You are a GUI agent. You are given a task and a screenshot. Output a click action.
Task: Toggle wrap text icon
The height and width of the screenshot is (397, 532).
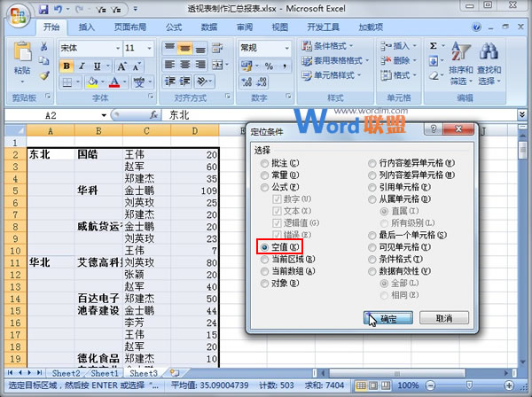click(217, 49)
